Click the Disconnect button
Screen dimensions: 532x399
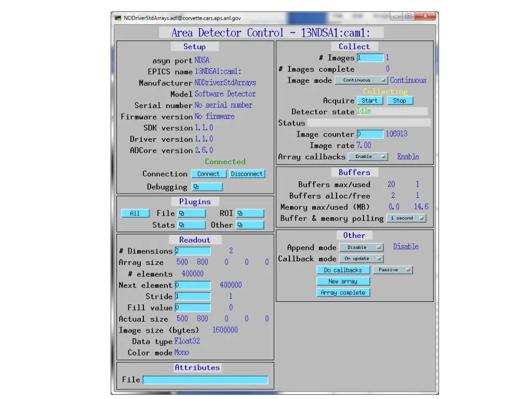(x=247, y=174)
